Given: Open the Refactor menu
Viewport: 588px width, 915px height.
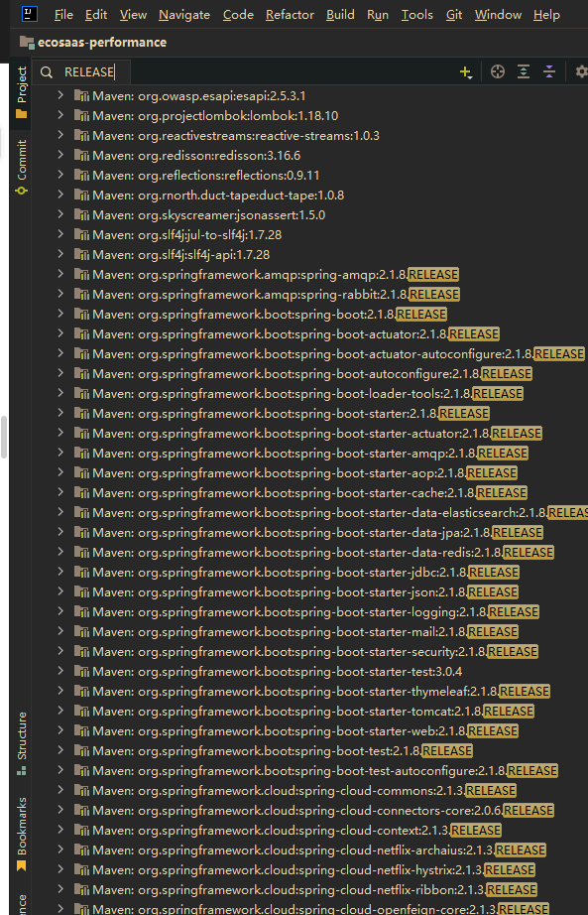Looking at the screenshot, I should 290,15.
